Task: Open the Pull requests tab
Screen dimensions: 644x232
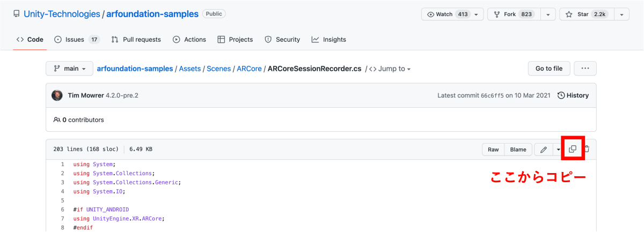Action: (136, 40)
